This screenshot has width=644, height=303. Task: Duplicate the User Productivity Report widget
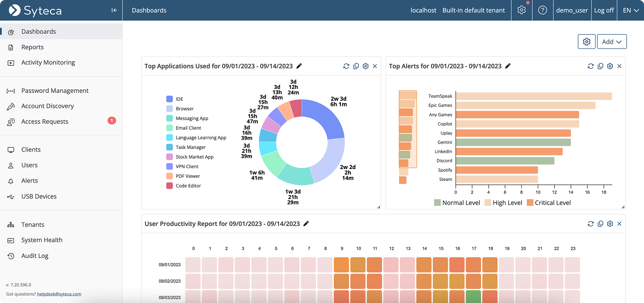coord(600,224)
